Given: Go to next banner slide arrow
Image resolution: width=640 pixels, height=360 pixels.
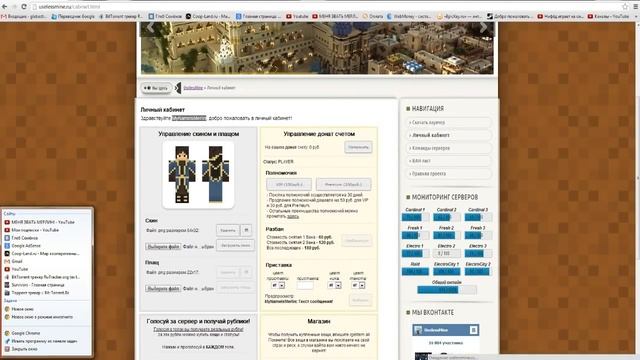Looking at the screenshot, I should pyautogui.click(x=483, y=28).
